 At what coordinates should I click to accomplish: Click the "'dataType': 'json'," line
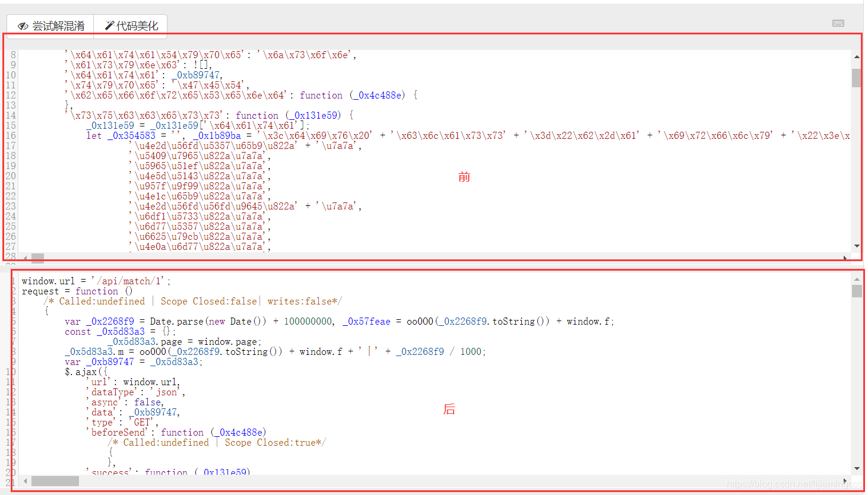point(136,392)
